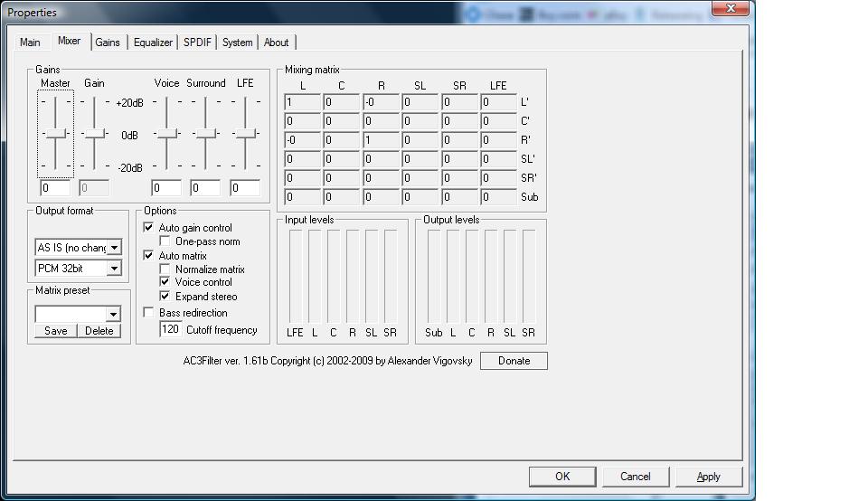Click the LFE gain slider handle
The image size is (868, 501).
click(246, 134)
